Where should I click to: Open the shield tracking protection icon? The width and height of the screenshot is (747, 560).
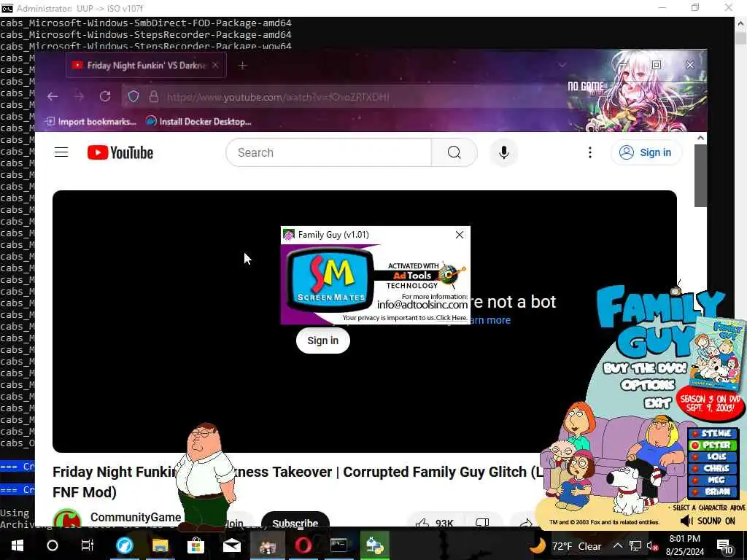pyautogui.click(x=133, y=97)
